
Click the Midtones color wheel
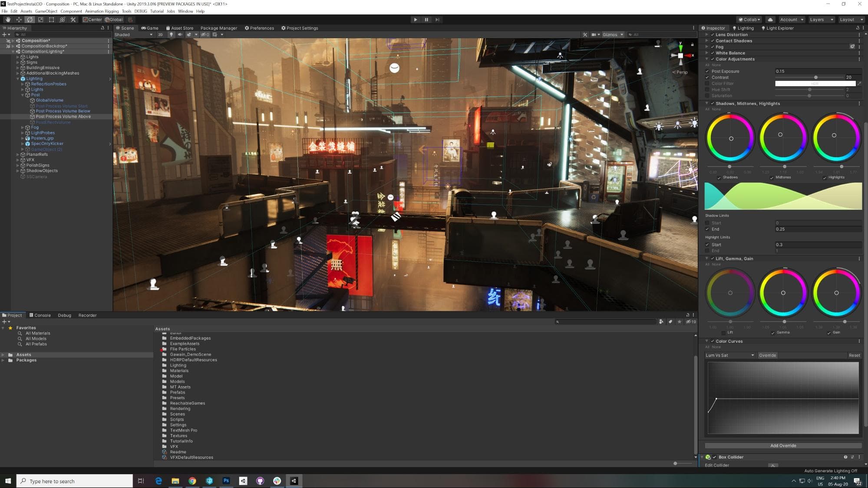783,137
